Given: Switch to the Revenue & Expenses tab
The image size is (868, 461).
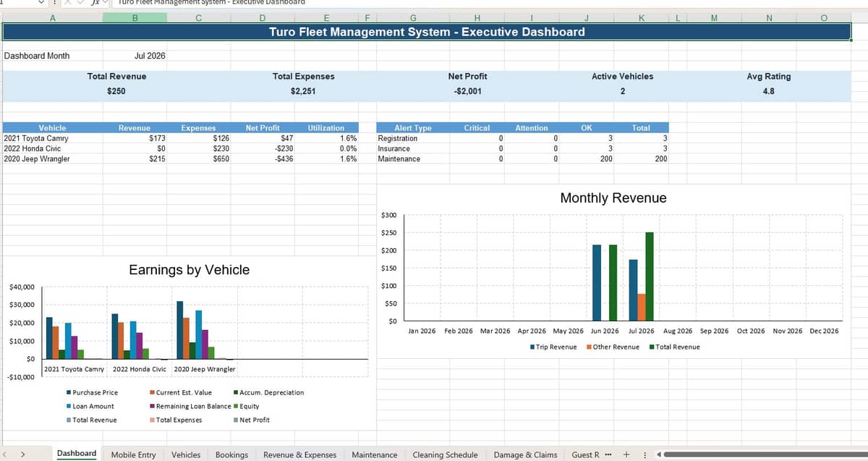Looking at the screenshot, I should pos(299,454).
